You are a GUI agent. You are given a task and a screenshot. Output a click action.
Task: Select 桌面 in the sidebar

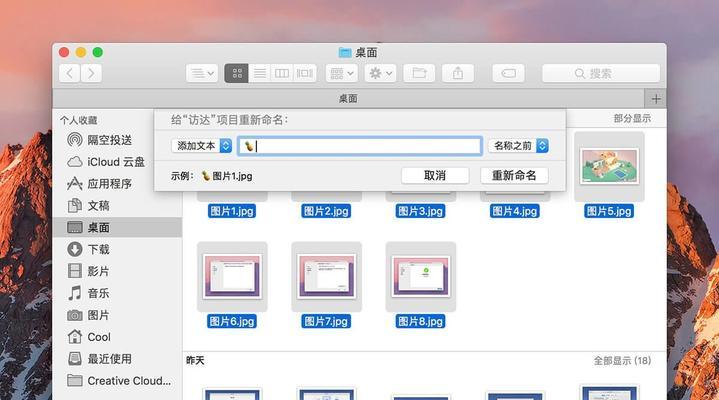pyautogui.click(x=117, y=228)
